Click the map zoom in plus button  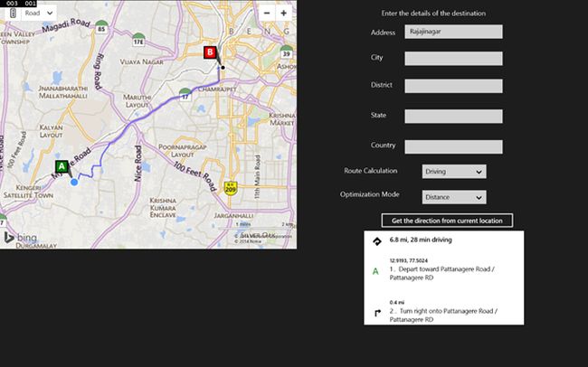click(x=284, y=14)
